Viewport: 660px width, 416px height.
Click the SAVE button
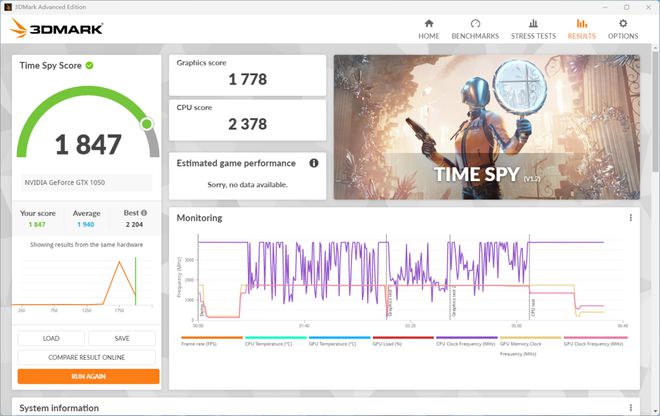coord(122,339)
